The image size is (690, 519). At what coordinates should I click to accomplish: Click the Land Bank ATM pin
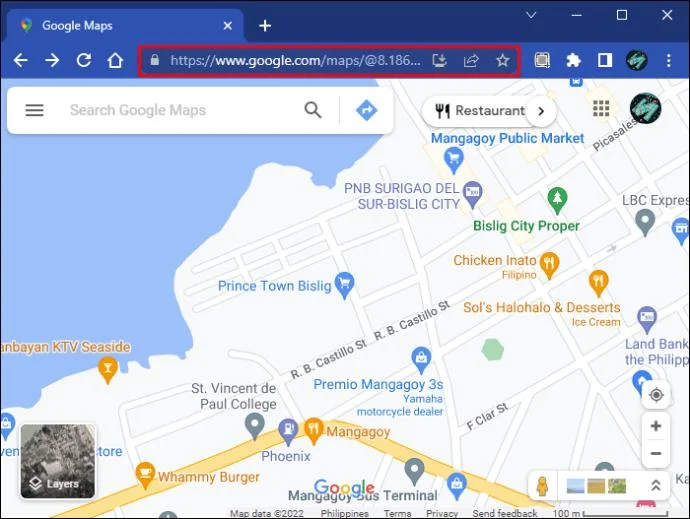pyautogui.click(x=647, y=320)
